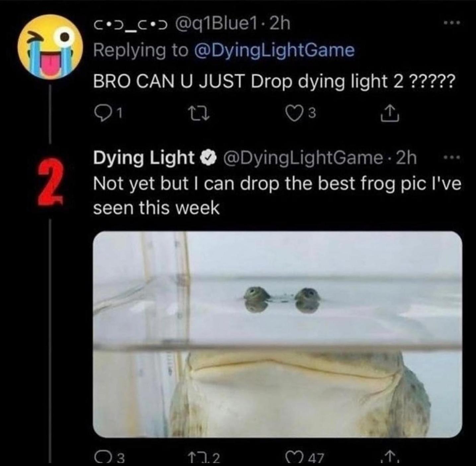Open the q1Blue1 crying emoji avatar
Screen dimensions: 476x466
point(50,47)
